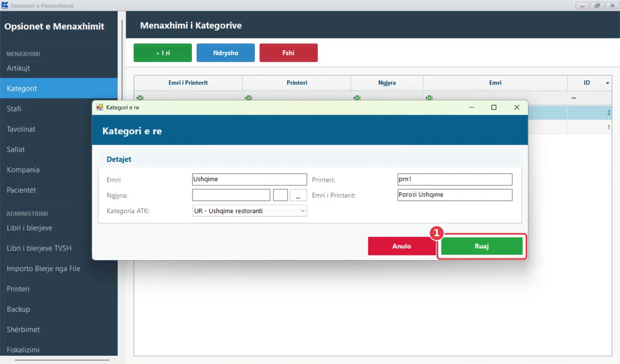
Task: Click the Printeri column header
Action: tap(297, 83)
